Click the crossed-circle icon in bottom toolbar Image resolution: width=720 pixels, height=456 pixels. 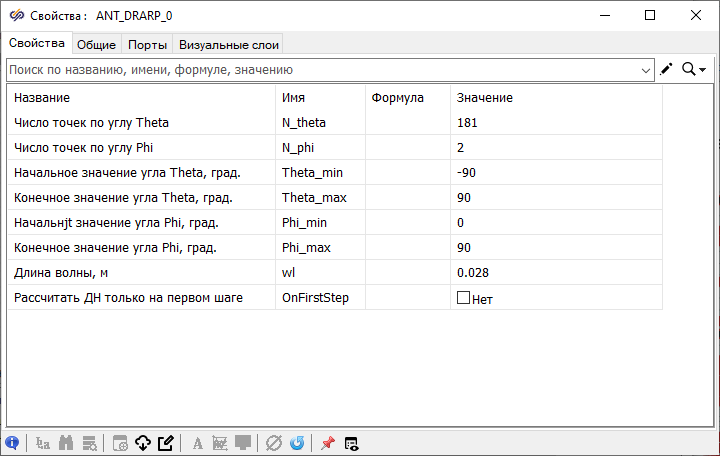(274, 443)
